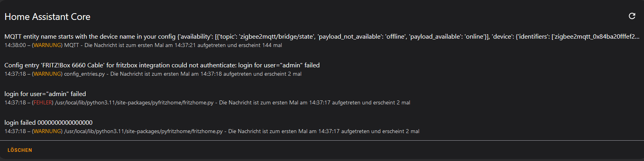The image size is (644, 161).
Task: Click the WARNUNG label on the MQTT entry
Action: pyautogui.click(x=47, y=45)
